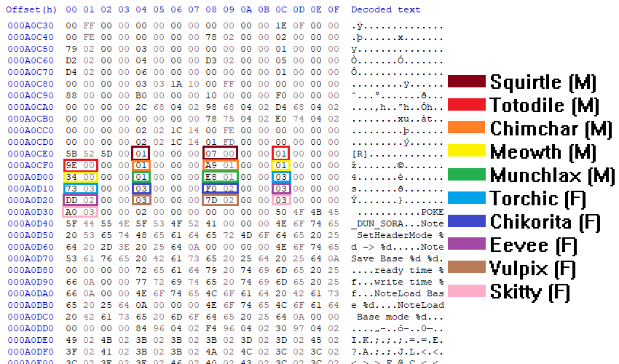
Task: Click offset address 000A0C30
Action: 31,25
